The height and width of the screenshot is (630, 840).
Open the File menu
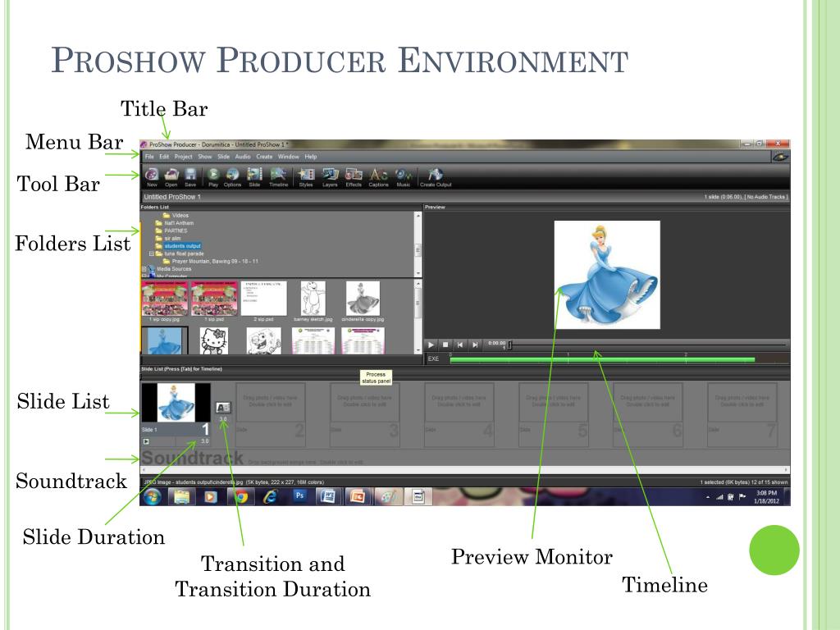point(149,157)
